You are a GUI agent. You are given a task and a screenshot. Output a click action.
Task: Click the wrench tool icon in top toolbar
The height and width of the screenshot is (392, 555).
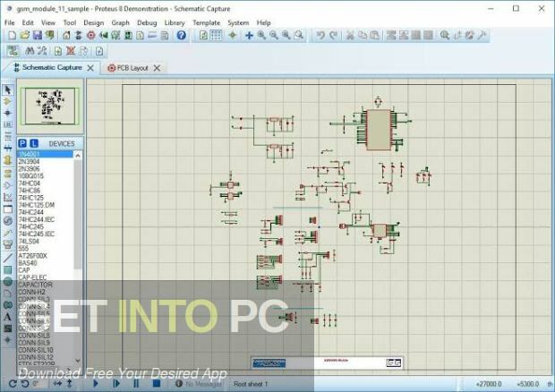482,36
